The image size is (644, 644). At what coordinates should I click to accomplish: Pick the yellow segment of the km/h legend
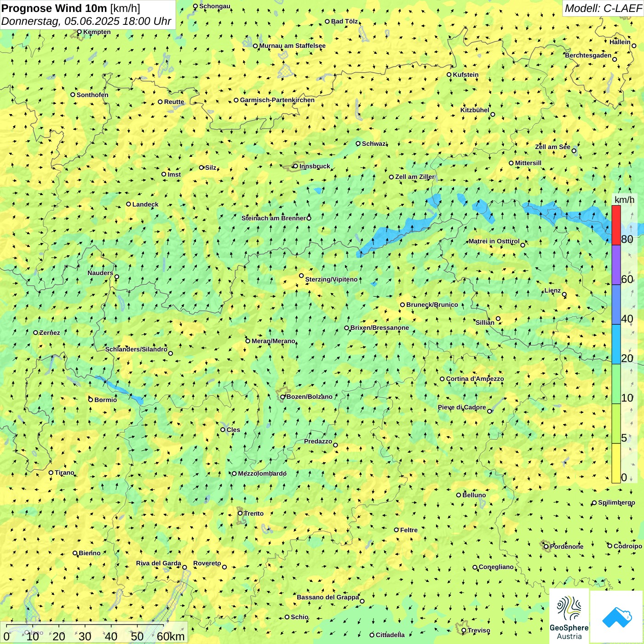click(616, 463)
